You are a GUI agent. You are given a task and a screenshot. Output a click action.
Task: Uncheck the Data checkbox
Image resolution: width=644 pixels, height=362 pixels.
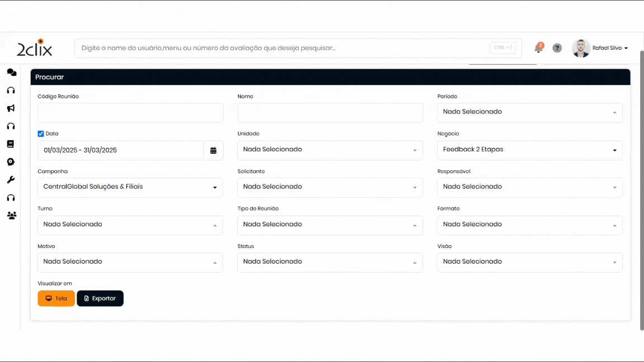41,134
